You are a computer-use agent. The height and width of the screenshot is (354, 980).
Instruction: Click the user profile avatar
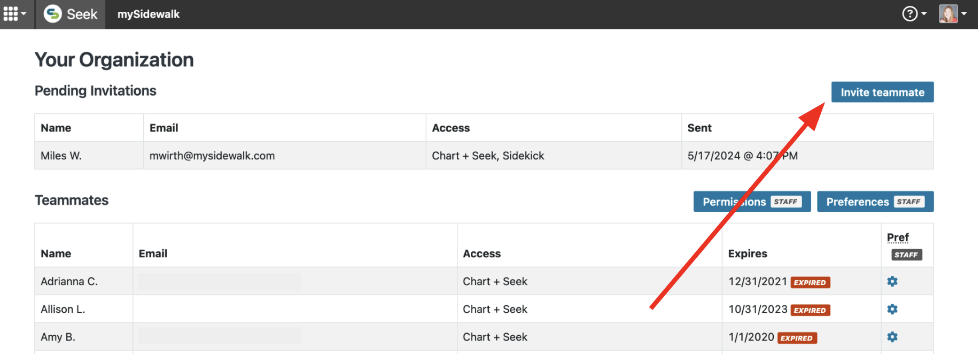(x=948, y=14)
